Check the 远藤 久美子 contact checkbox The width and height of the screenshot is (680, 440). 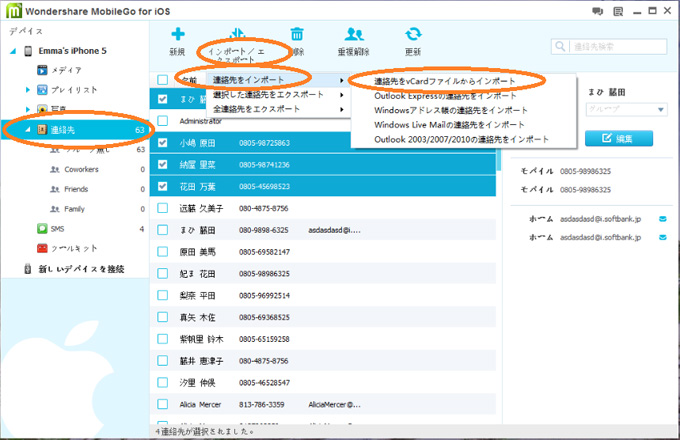[x=163, y=208]
